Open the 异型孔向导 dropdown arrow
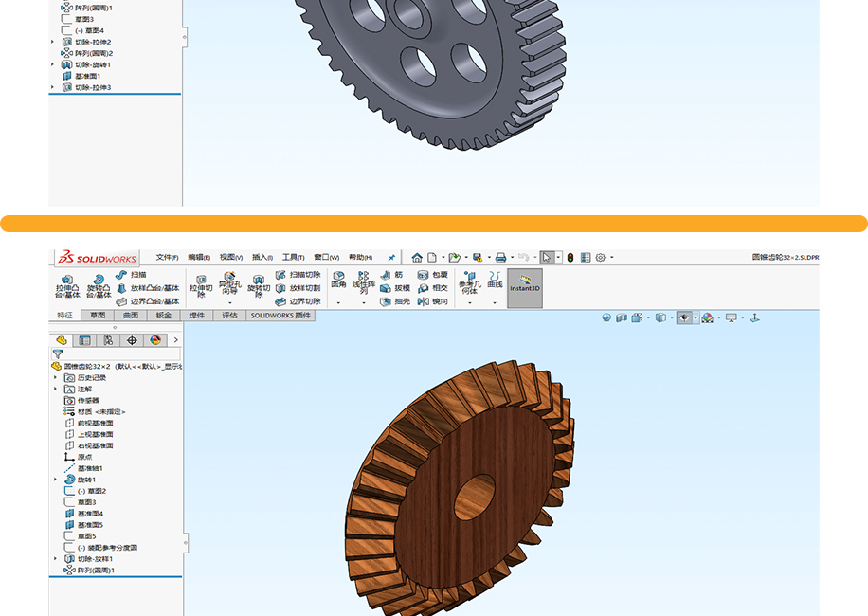This screenshot has width=868, height=616. click(229, 302)
